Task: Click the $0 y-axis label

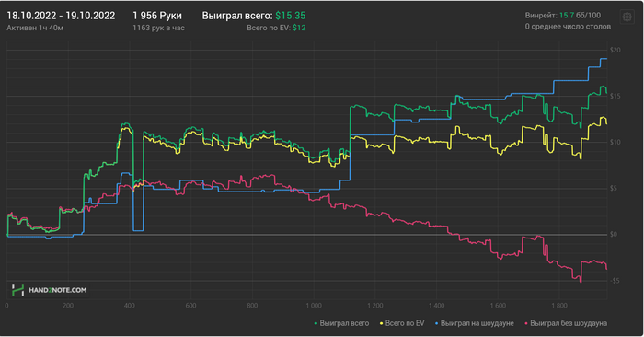Action: point(614,235)
